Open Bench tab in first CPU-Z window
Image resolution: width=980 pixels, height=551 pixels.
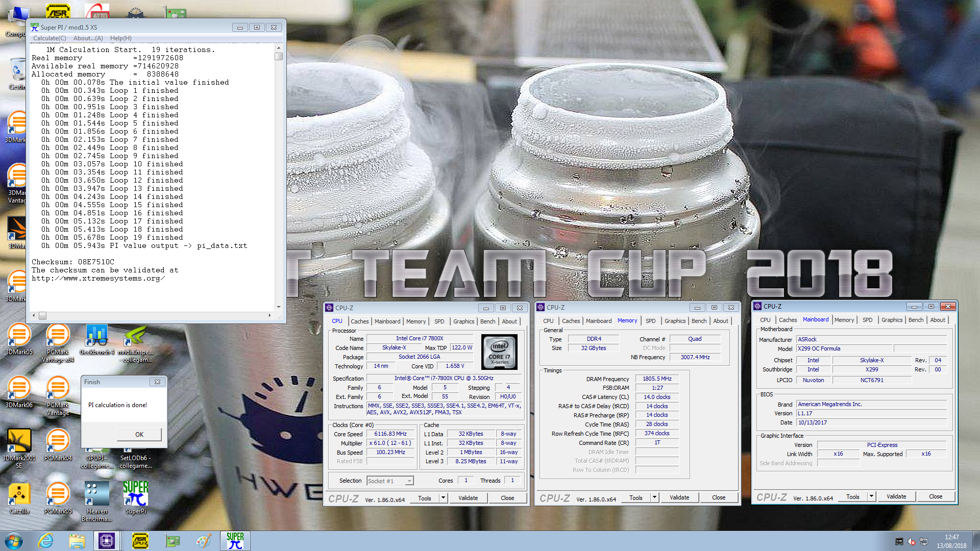[x=487, y=321]
